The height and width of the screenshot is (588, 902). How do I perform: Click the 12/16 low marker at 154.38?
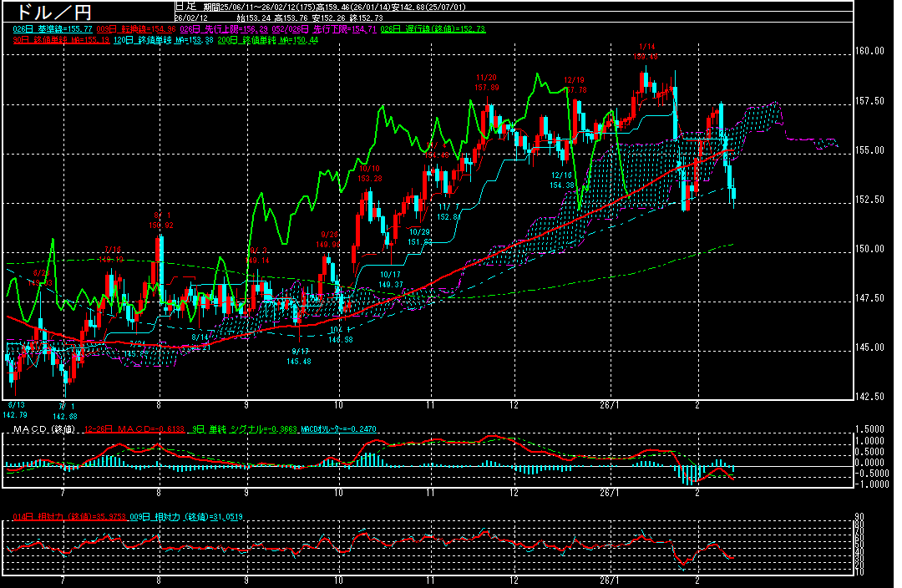click(x=562, y=180)
